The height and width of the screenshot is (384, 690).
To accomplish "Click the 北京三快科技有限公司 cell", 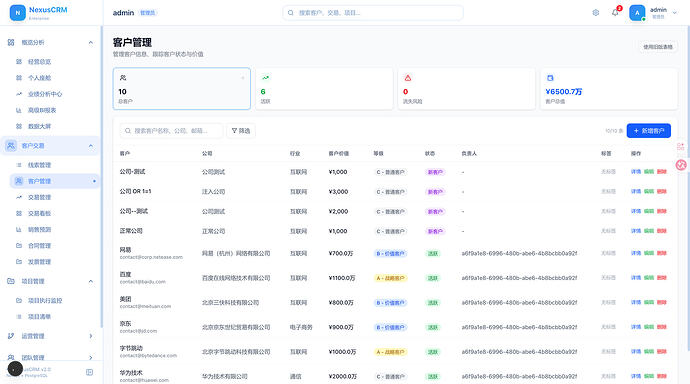I will pyautogui.click(x=230, y=303).
